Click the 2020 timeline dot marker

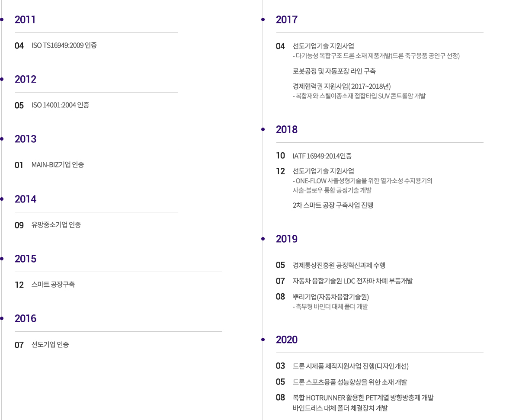(x=263, y=340)
